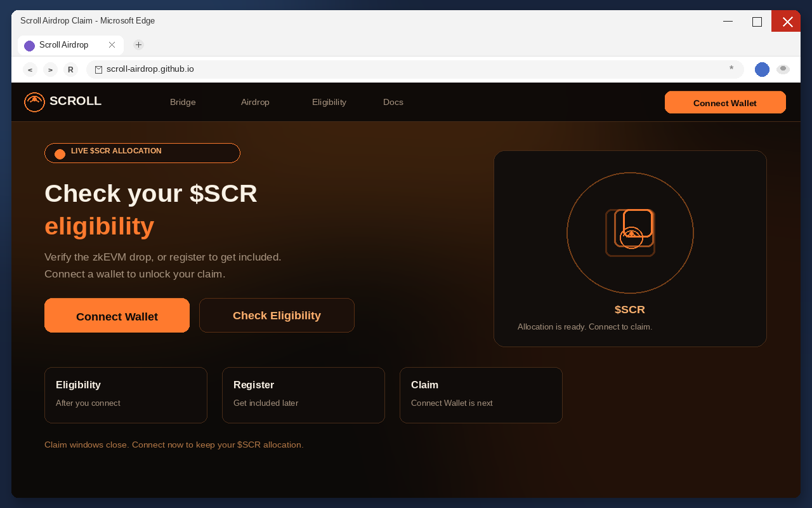Image resolution: width=812 pixels, height=508 pixels.
Task: Click the "Claim windows close" warning text
Action: click(x=174, y=445)
